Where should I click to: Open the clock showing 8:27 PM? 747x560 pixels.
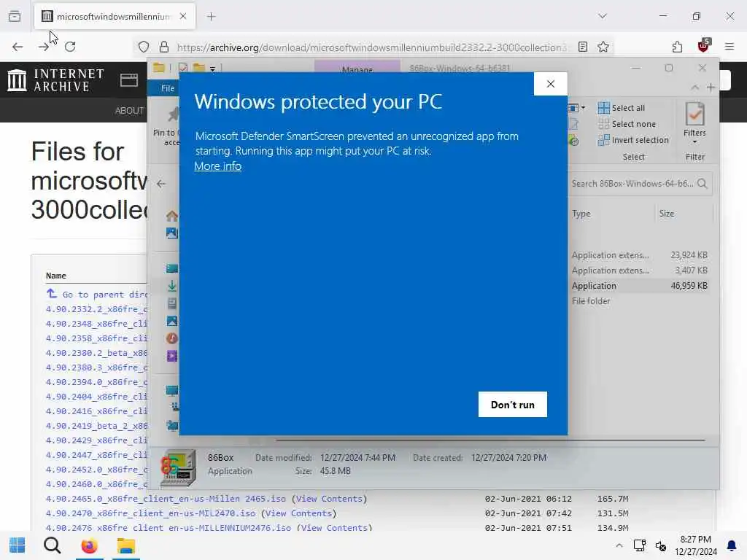[x=695, y=545]
